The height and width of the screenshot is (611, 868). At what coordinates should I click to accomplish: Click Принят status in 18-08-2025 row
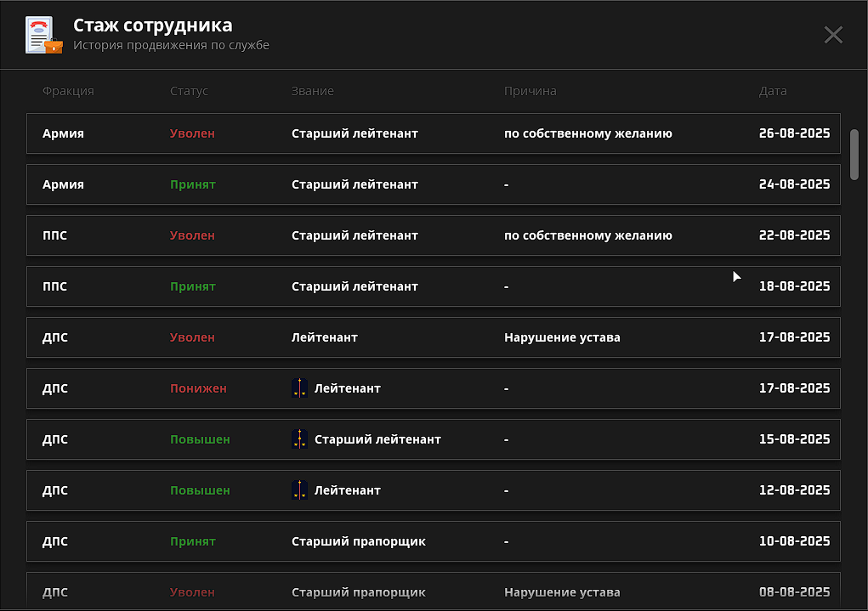click(x=193, y=286)
